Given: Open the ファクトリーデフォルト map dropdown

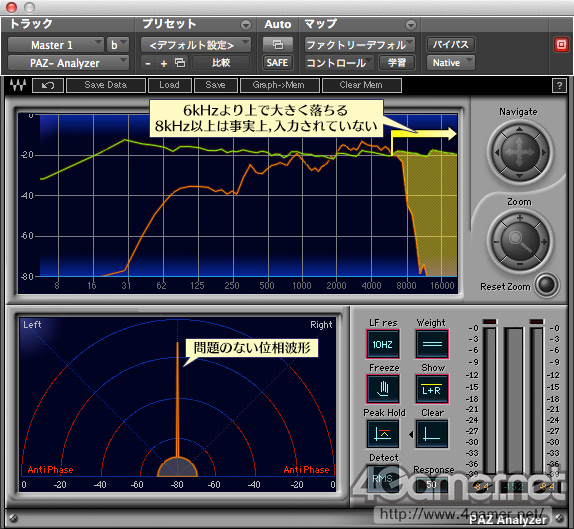Looking at the screenshot, I should (360, 45).
